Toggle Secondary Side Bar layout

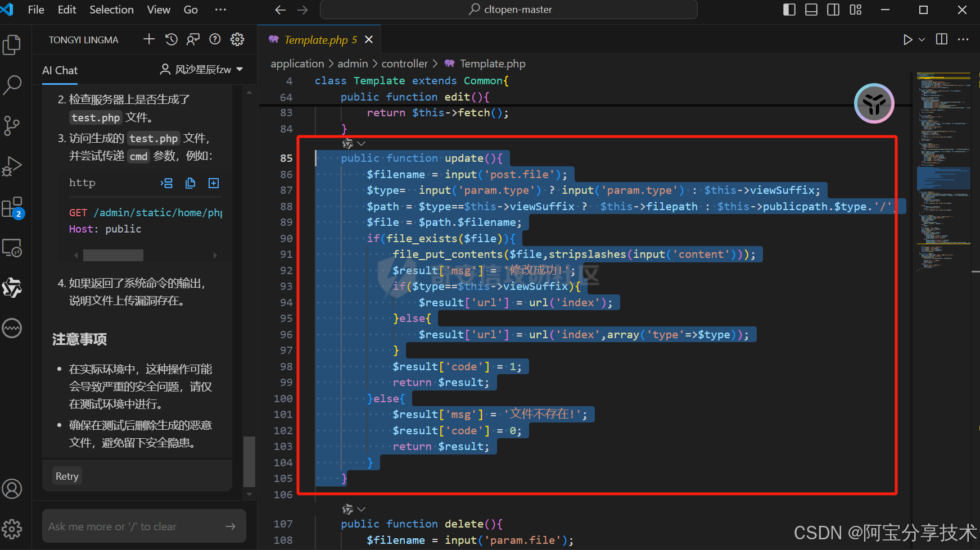click(x=833, y=10)
